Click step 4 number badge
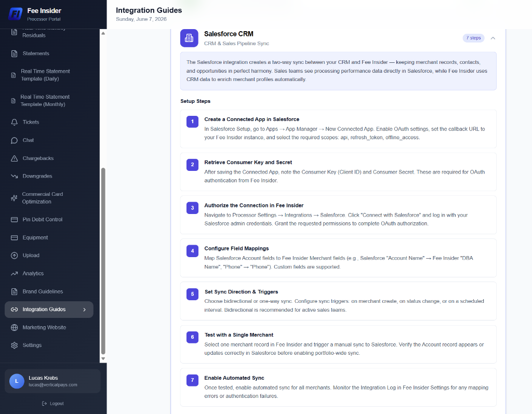Viewport: 532px width, 414px height. pyautogui.click(x=192, y=251)
